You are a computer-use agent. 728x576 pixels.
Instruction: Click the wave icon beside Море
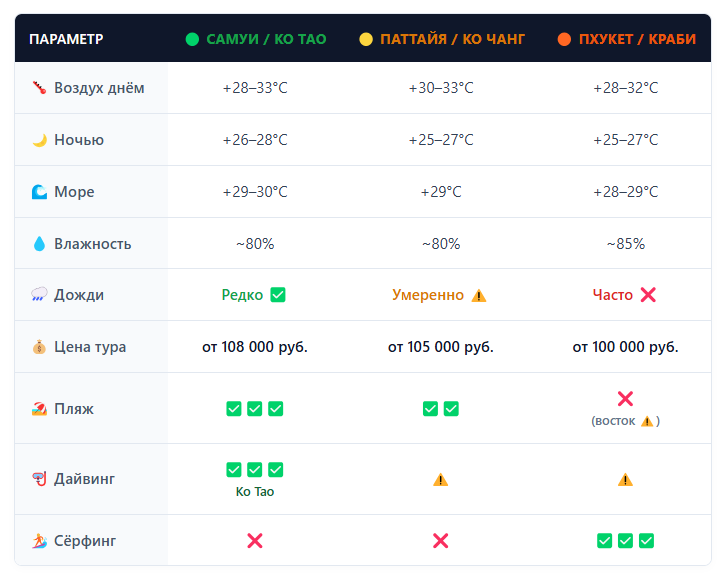tap(39, 192)
